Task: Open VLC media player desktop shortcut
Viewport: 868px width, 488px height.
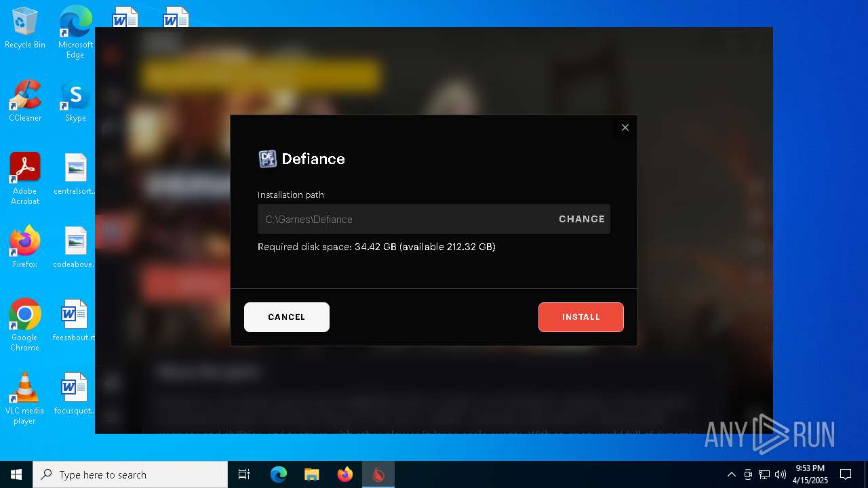Action: pyautogui.click(x=25, y=399)
